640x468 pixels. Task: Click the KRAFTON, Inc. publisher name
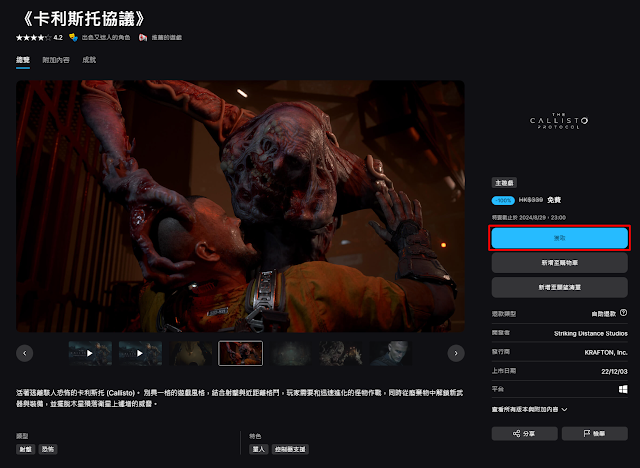606,352
